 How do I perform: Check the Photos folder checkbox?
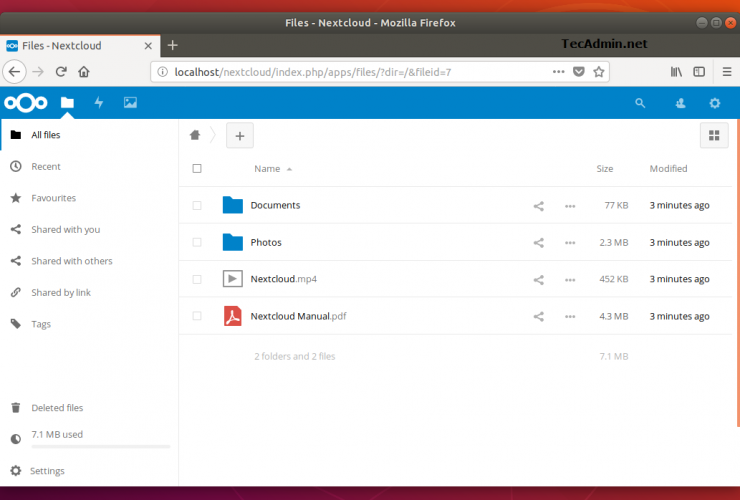[x=197, y=243]
